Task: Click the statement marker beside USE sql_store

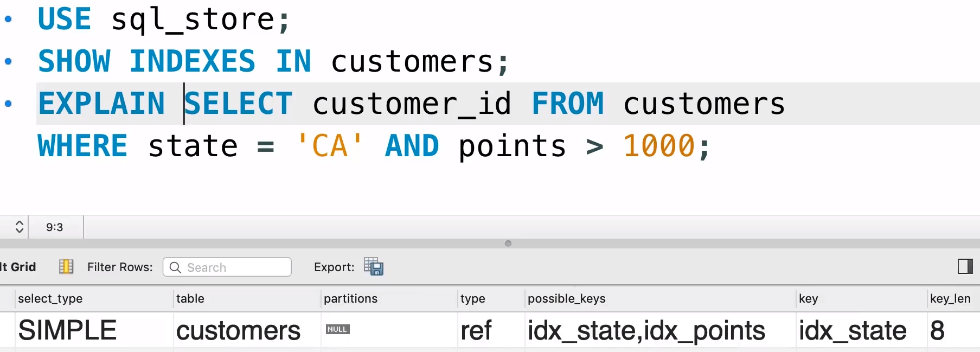Action: click(x=8, y=20)
